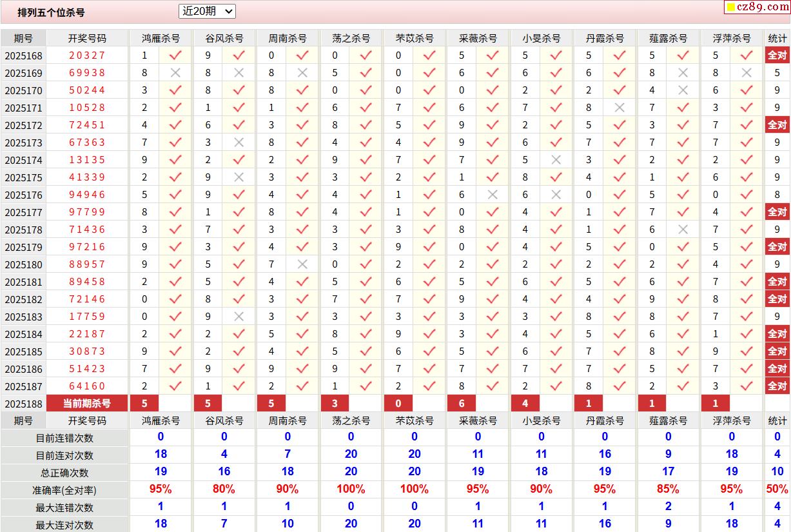Image resolution: width=791 pixels, height=532 pixels.
Task: Click the 目前连错次数 row label
Action: point(64,438)
